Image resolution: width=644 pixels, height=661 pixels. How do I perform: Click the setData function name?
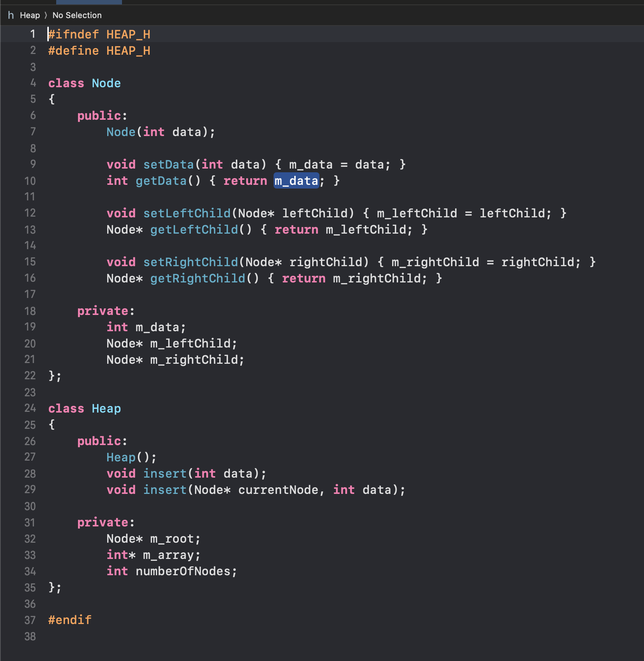pos(168,164)
